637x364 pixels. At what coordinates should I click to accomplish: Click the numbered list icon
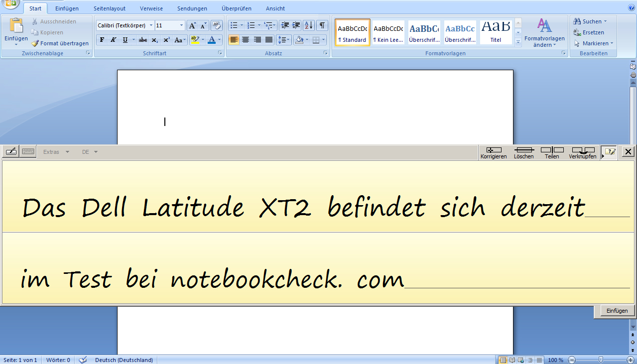pos(251,25)
